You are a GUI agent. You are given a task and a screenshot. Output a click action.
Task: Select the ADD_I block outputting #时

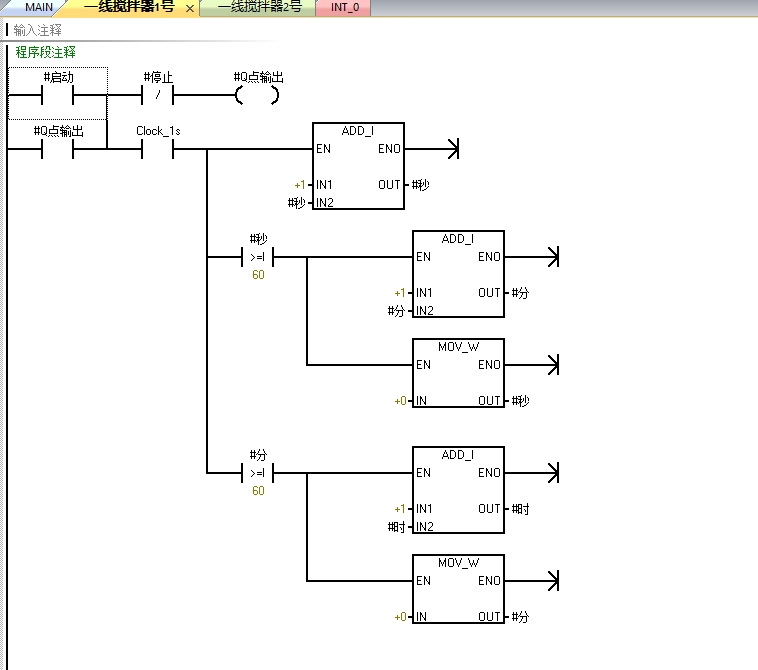(x=458, y=490)
